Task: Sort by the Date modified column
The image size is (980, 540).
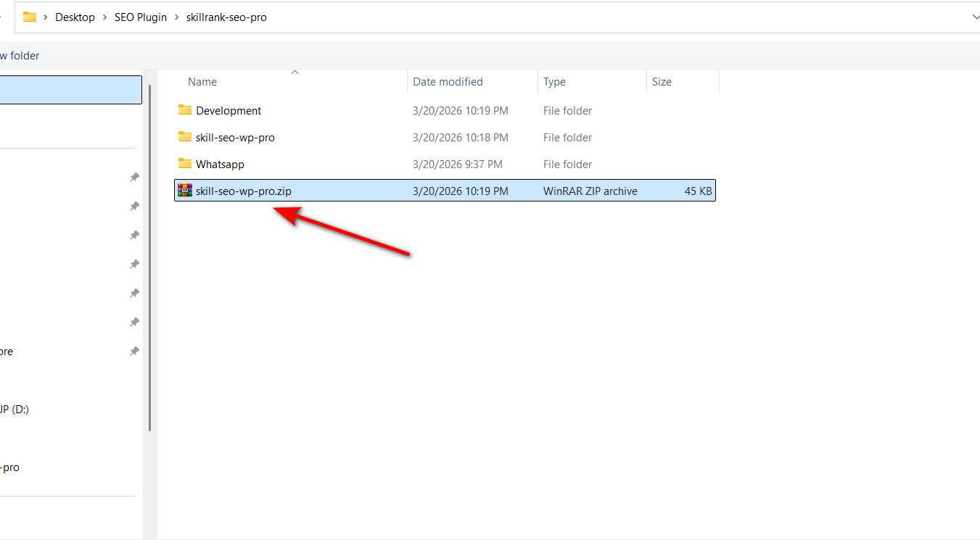Action: [448, 82]
